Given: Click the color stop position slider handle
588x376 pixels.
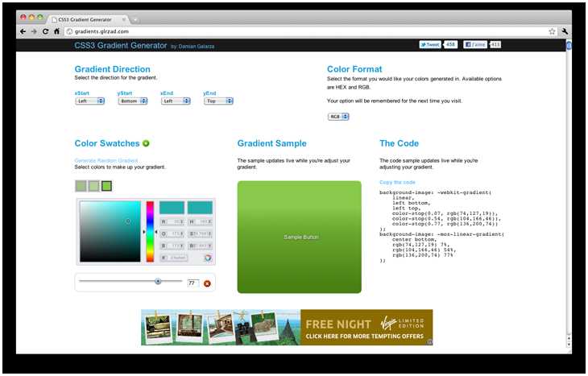Looking at the screenshot, I should tap(158, 281).
